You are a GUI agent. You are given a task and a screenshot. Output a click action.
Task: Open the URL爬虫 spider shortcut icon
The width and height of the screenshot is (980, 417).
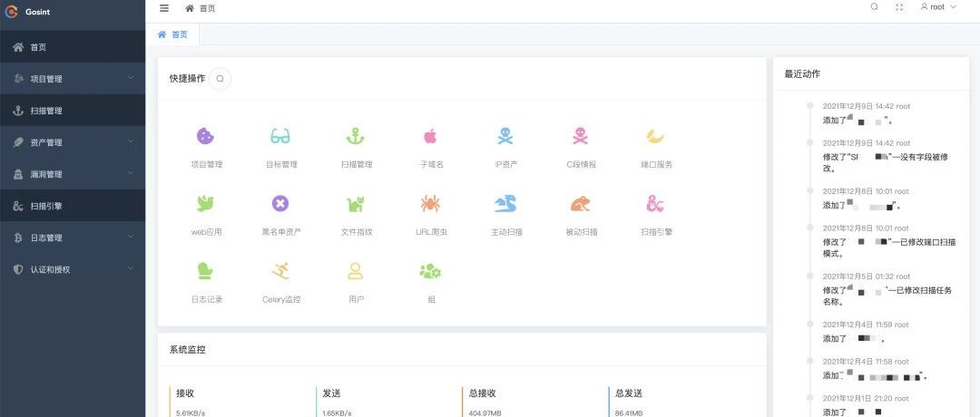tap(431, 203)
